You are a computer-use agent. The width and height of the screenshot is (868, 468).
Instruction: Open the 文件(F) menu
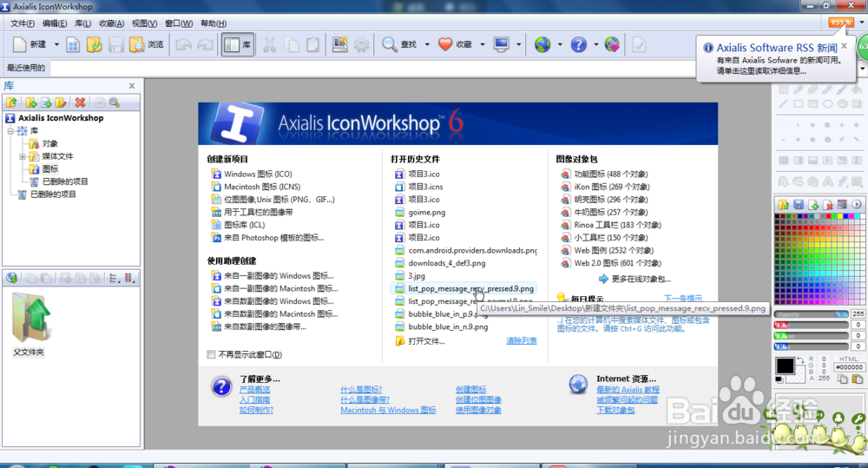23,23
